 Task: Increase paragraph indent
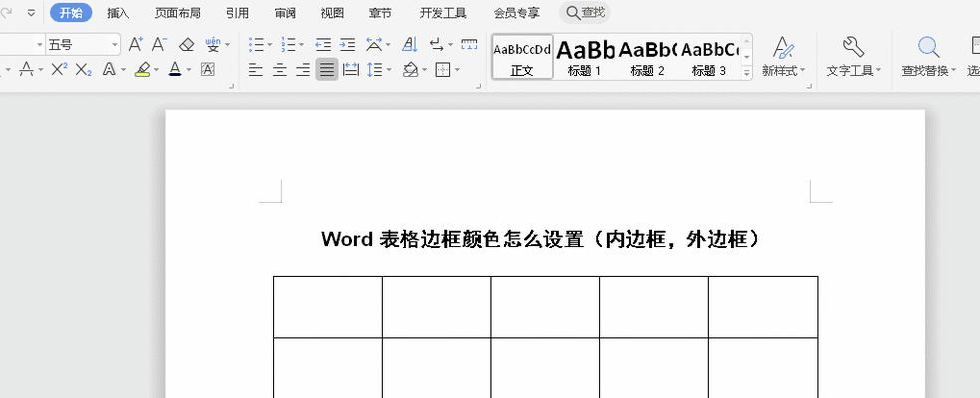[347, 45]
